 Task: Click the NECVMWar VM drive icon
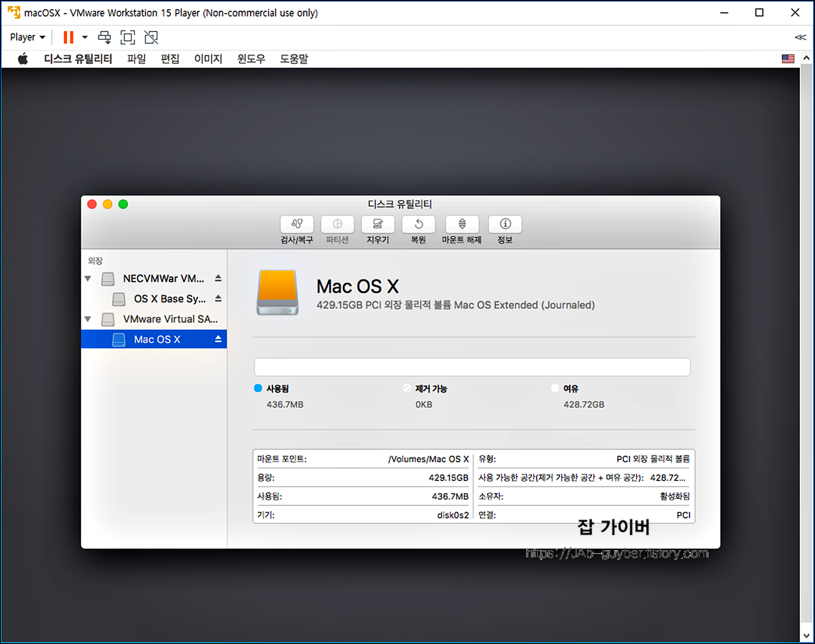(108, 279)
